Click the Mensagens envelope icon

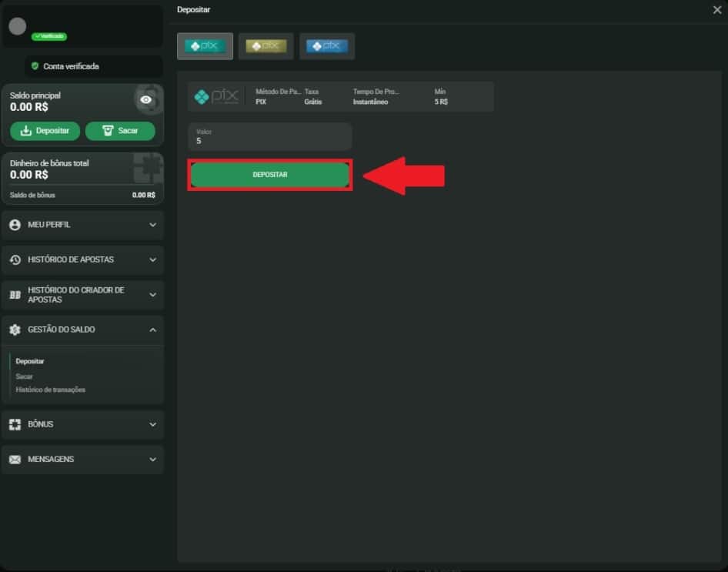point(15,460)
